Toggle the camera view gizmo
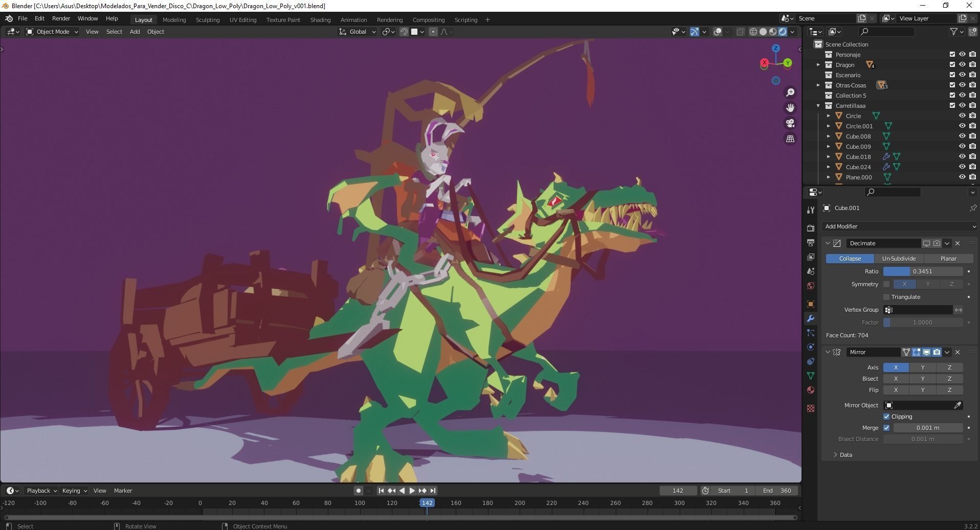The image size is (980, 530). (x=790, y=123)
